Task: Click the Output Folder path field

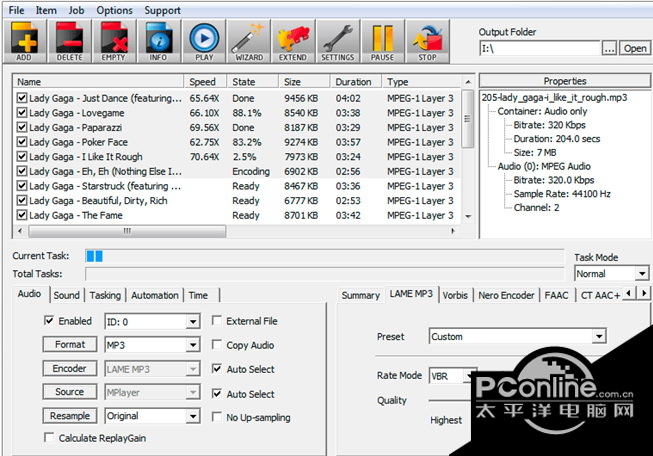Action: pos(539,48)
